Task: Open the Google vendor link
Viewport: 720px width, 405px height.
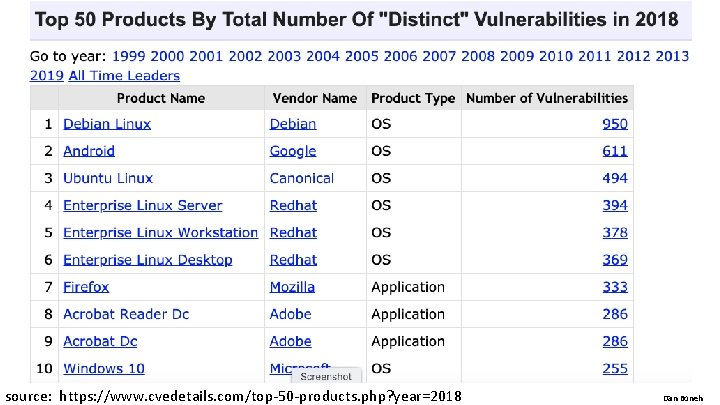Action: [x=292, y=151]
